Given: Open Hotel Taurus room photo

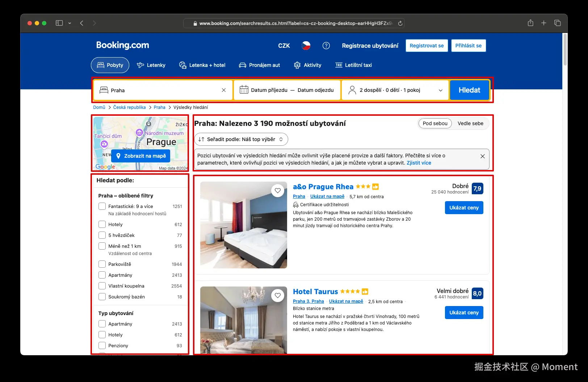Looking at the screenshot, I should pos(244,320).
